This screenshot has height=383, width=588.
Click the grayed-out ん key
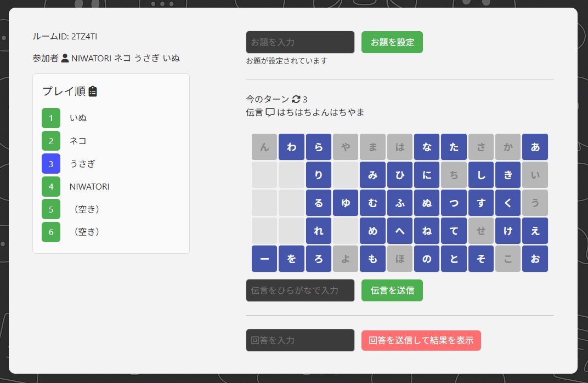(264, 147)
